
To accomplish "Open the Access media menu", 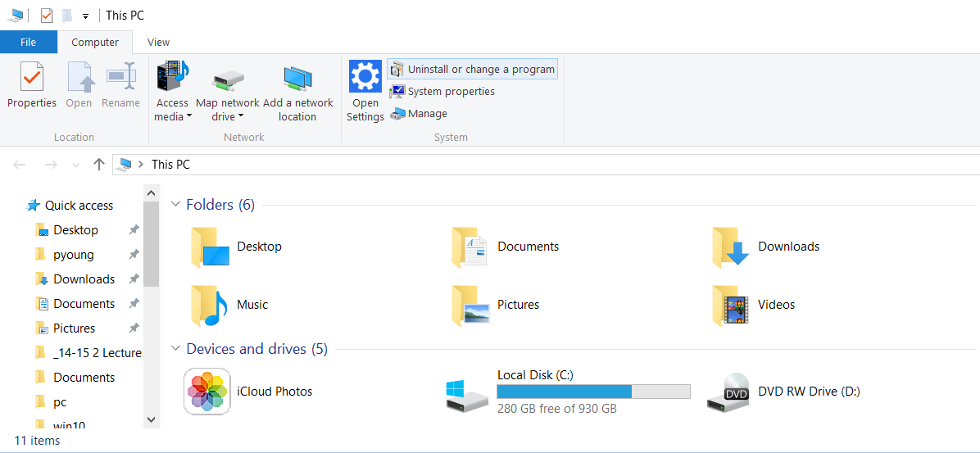I will click(173, 91).
